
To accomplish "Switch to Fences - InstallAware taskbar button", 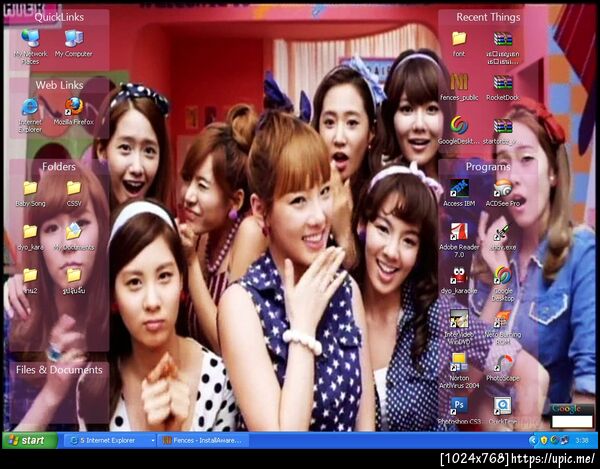I will click(203, 440).
